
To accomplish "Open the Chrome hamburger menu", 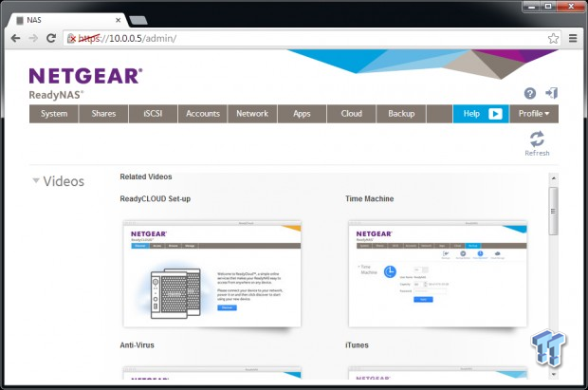I will [x=573, y=38].
